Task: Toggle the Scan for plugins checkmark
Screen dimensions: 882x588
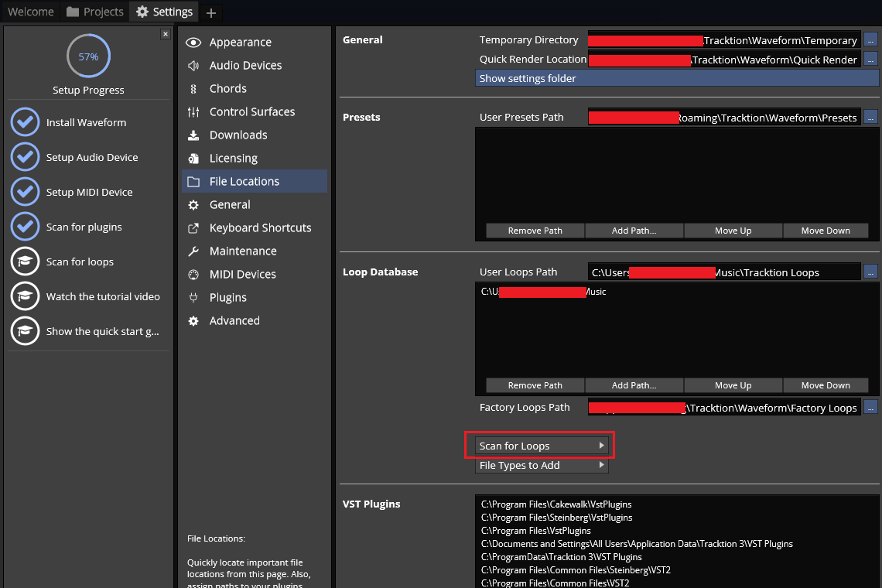Action: click(25, 227)
